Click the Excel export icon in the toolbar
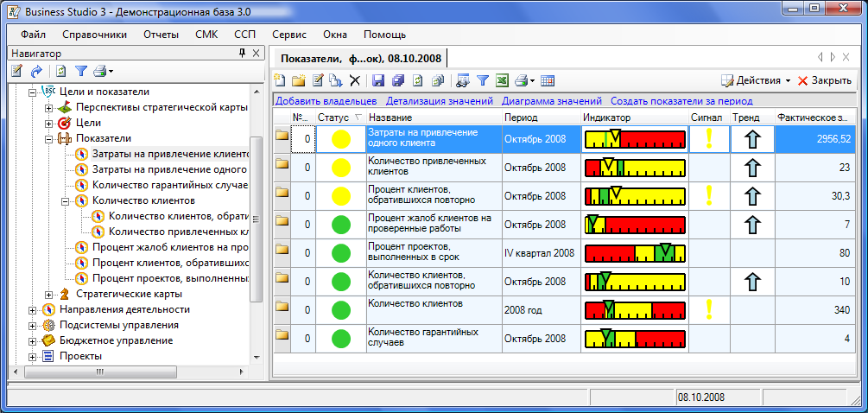This screenshot has width=868, height=413. pyautogui.click(x=502, y=80)
